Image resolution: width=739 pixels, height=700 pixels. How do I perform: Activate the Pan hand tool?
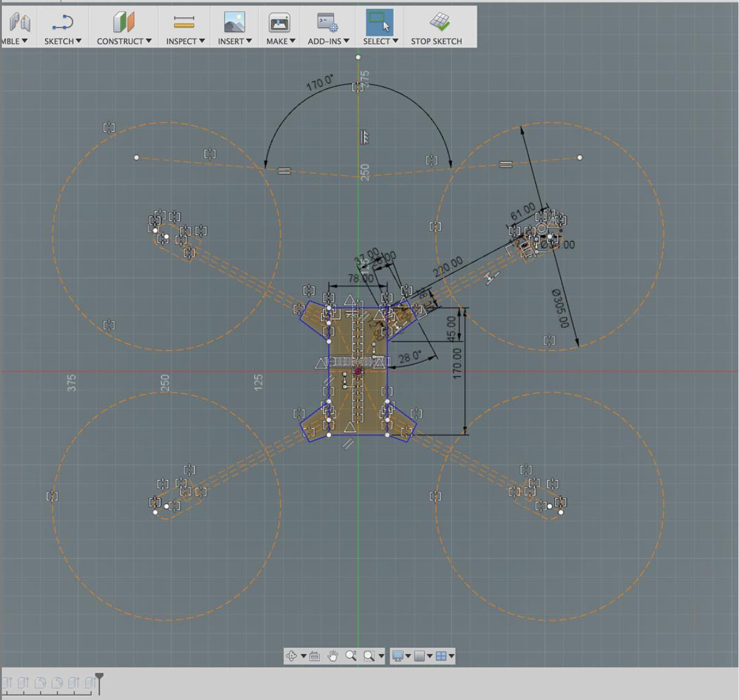333,656
